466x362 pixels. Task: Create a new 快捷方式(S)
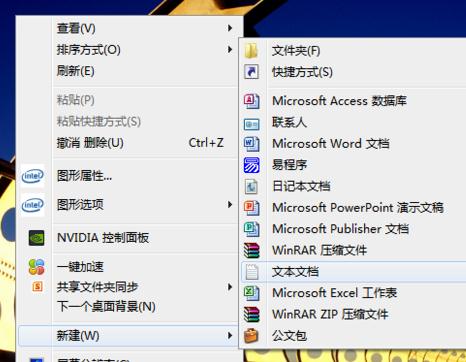[x=353, y=72]
